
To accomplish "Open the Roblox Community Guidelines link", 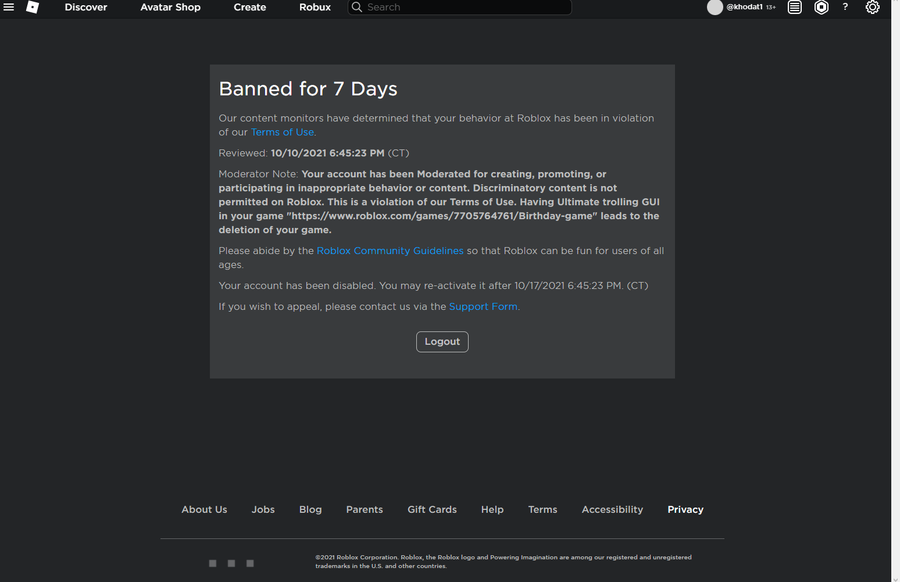I will (x=390, y=251).
